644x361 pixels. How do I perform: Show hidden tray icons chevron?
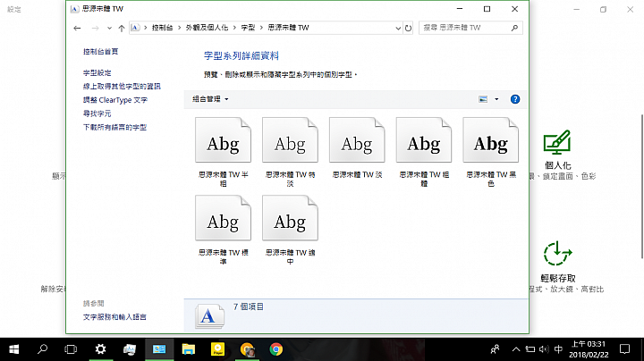pos(516,349)
